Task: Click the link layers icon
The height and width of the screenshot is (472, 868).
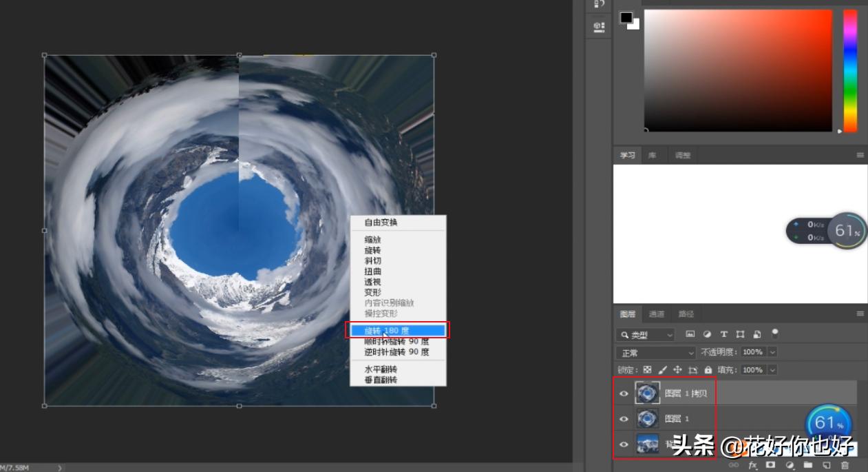Action: (734, 466)
